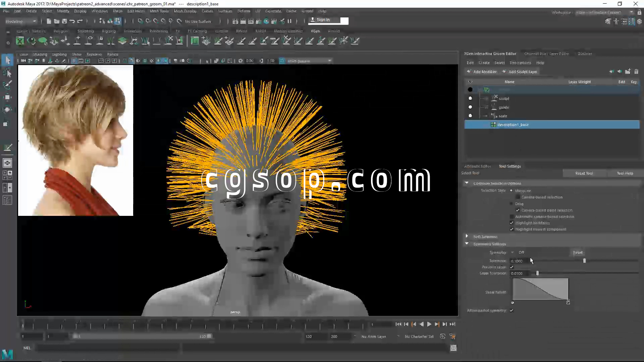Click the delete trash icon in Groom Editor
644x362 pixels.
coord(636,71)
